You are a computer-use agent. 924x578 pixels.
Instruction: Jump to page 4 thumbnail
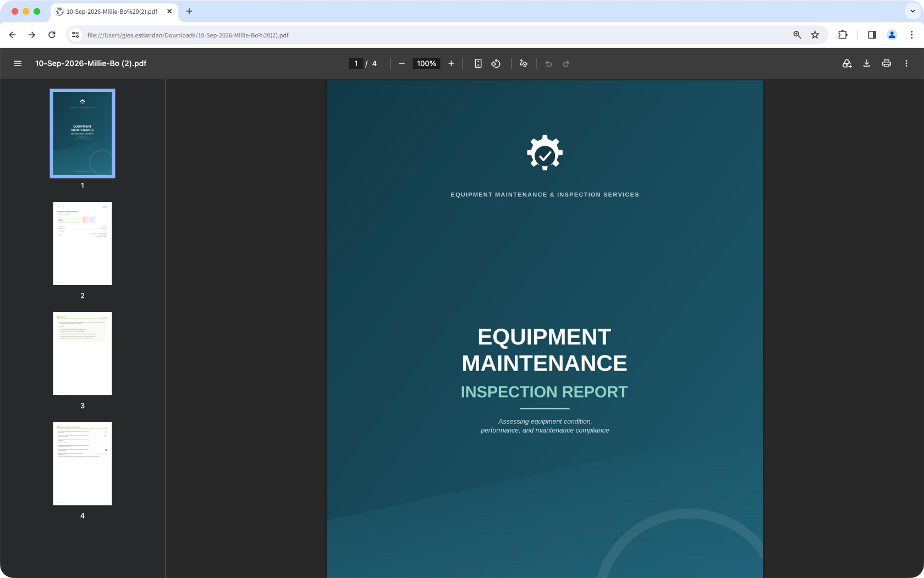coord(82,464)
